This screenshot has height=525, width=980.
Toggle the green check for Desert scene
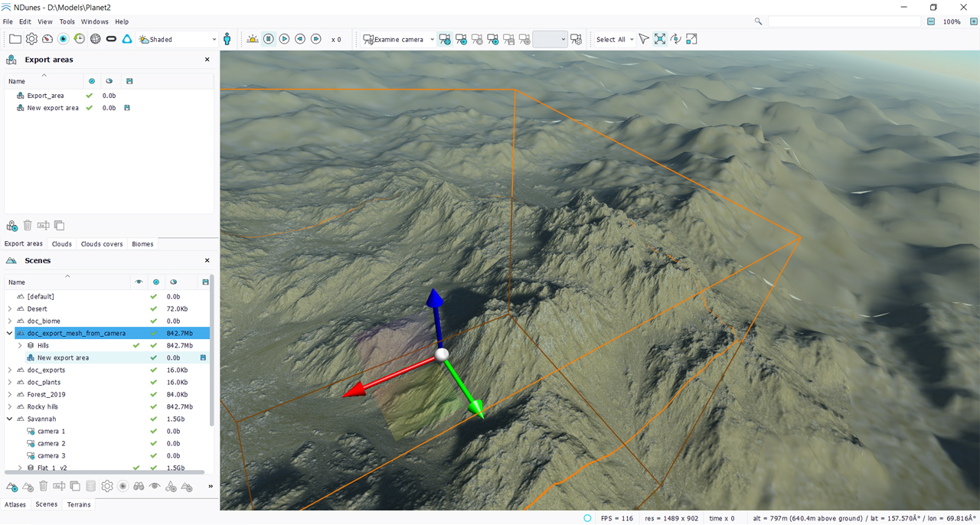coord(154,309)
